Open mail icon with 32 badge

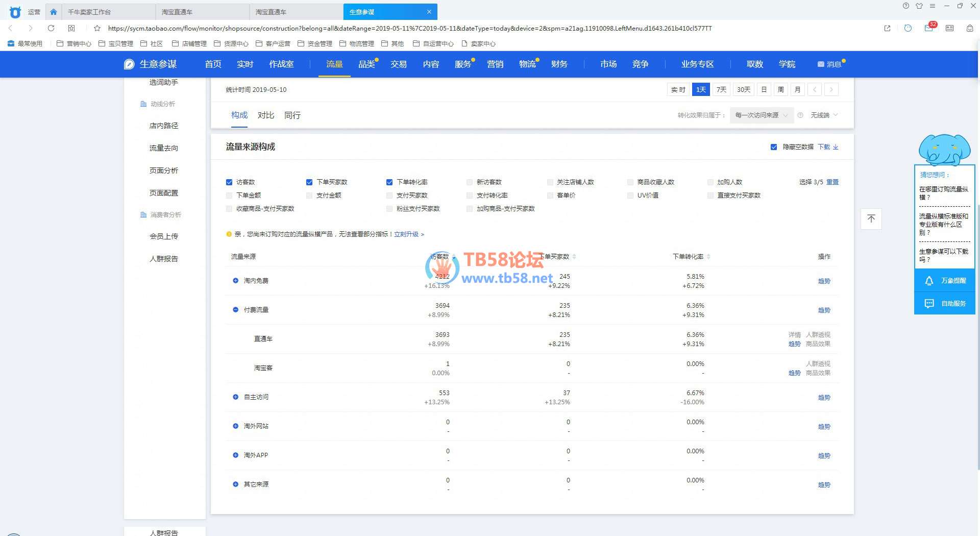[929, 27]
